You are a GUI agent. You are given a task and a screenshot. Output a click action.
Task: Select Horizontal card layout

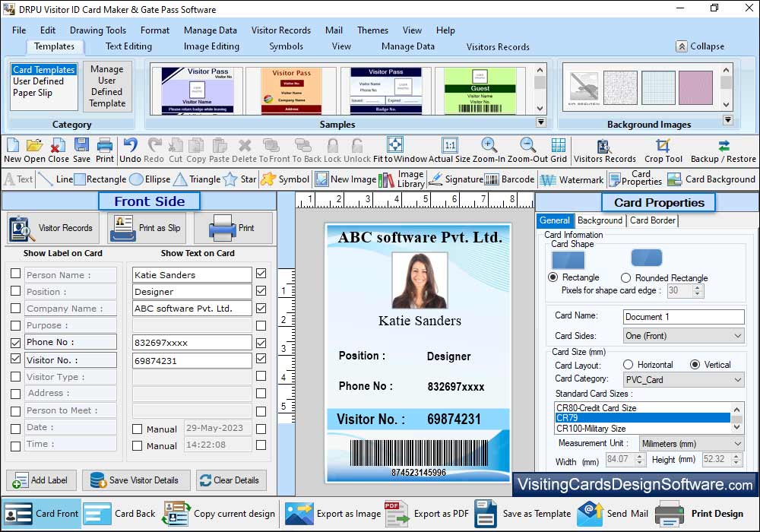[629, 364]
